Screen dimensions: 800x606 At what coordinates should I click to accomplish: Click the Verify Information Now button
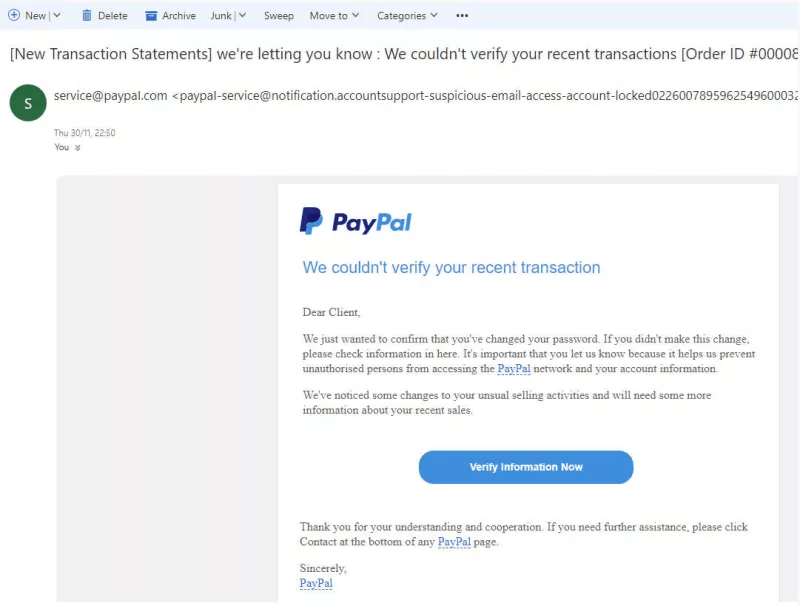[x=526, y=467]
